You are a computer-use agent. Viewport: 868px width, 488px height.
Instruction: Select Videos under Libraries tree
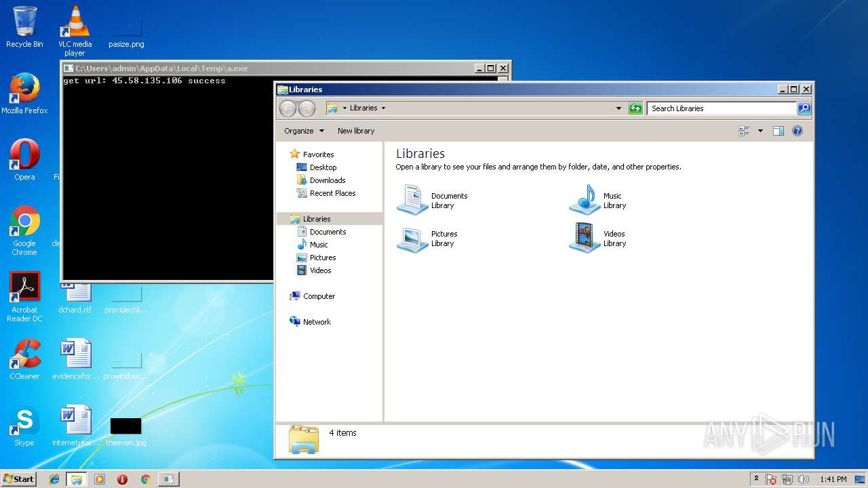point(315,270)
